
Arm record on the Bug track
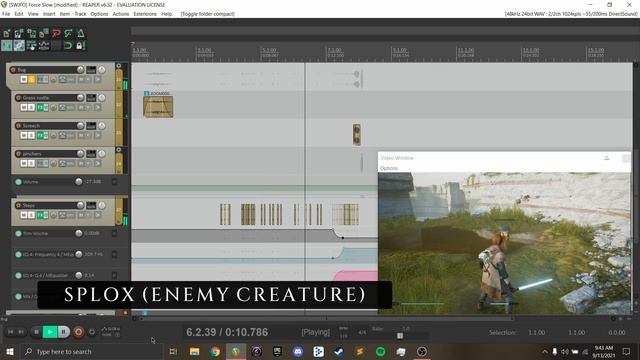point(13,70)
